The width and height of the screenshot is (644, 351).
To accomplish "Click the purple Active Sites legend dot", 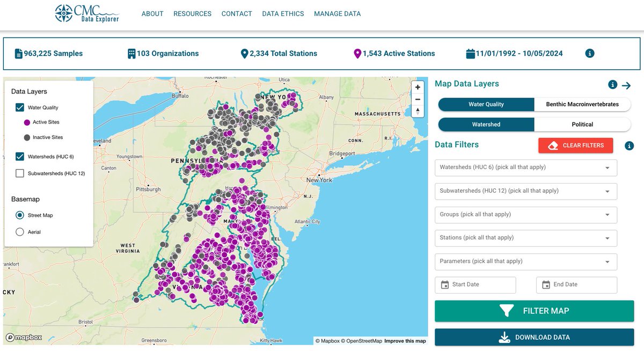I will 27,122.
